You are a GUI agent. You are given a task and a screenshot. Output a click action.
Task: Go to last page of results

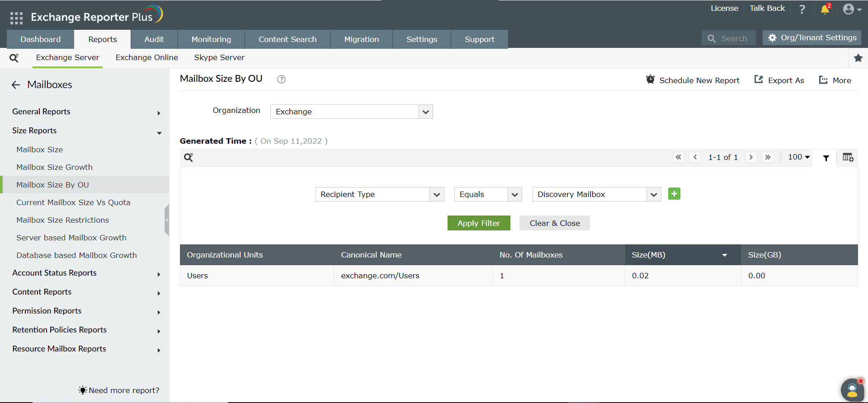pos(768,157)
